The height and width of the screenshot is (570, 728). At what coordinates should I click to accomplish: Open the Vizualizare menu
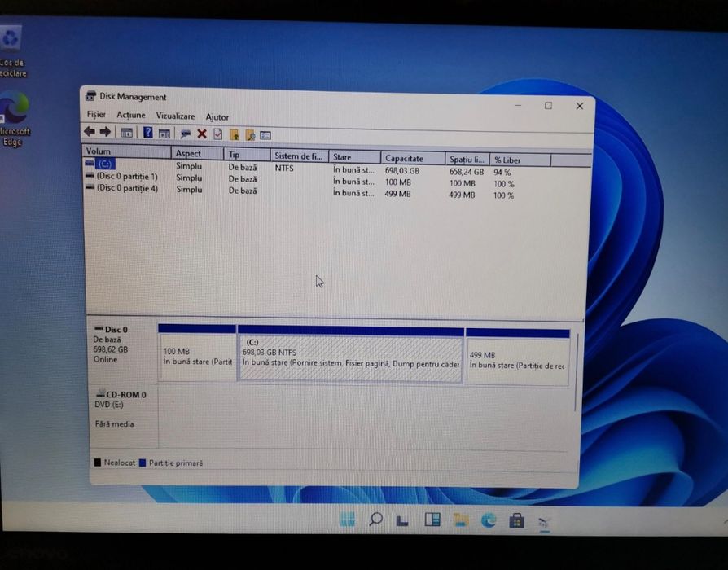(176, 116)
